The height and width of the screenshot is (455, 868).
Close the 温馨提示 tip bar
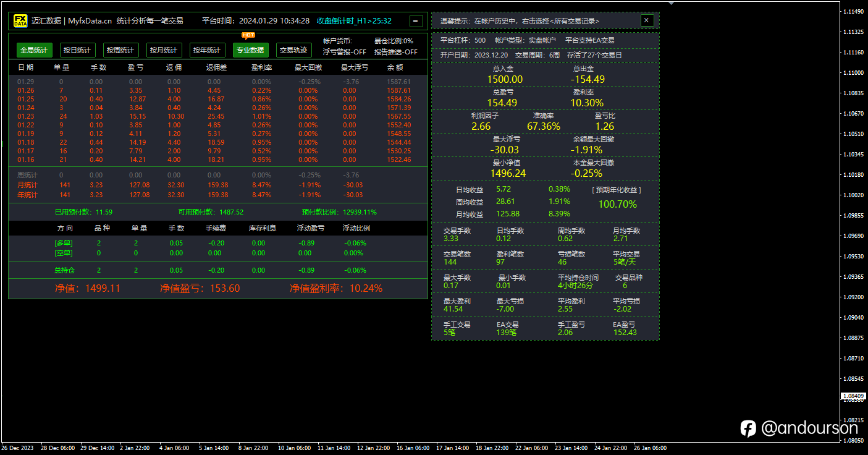point(647,20)
